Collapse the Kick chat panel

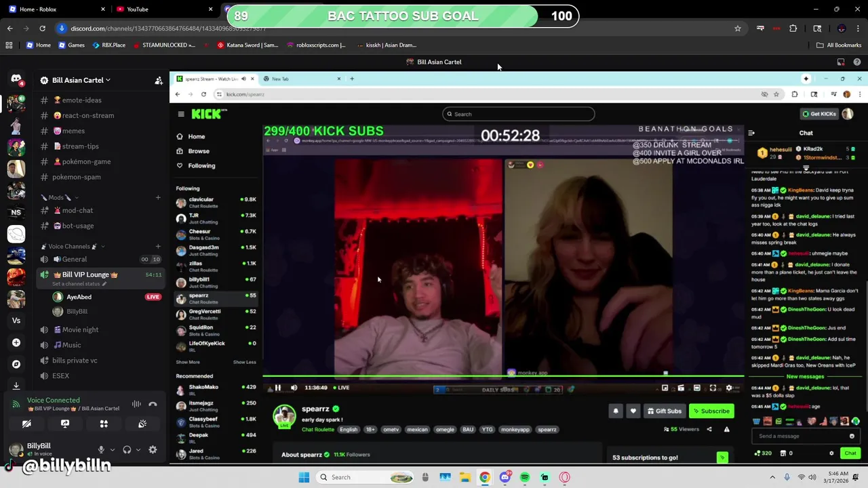coord(751,133)
